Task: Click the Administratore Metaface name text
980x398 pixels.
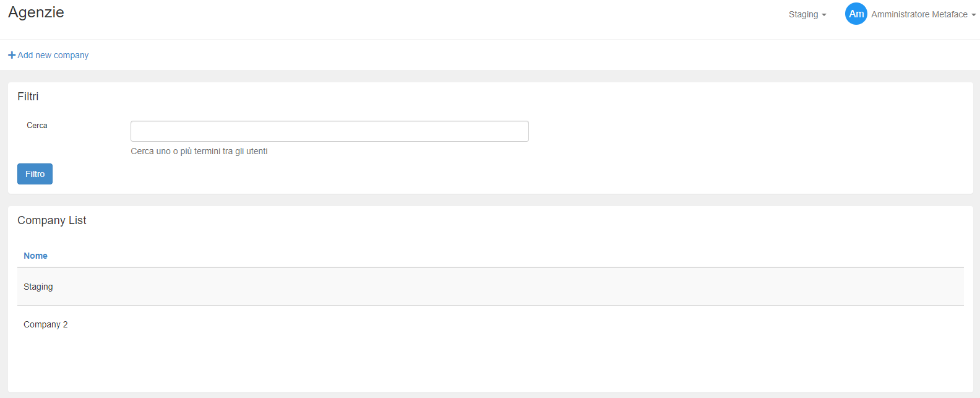Action: pos(918,14)
